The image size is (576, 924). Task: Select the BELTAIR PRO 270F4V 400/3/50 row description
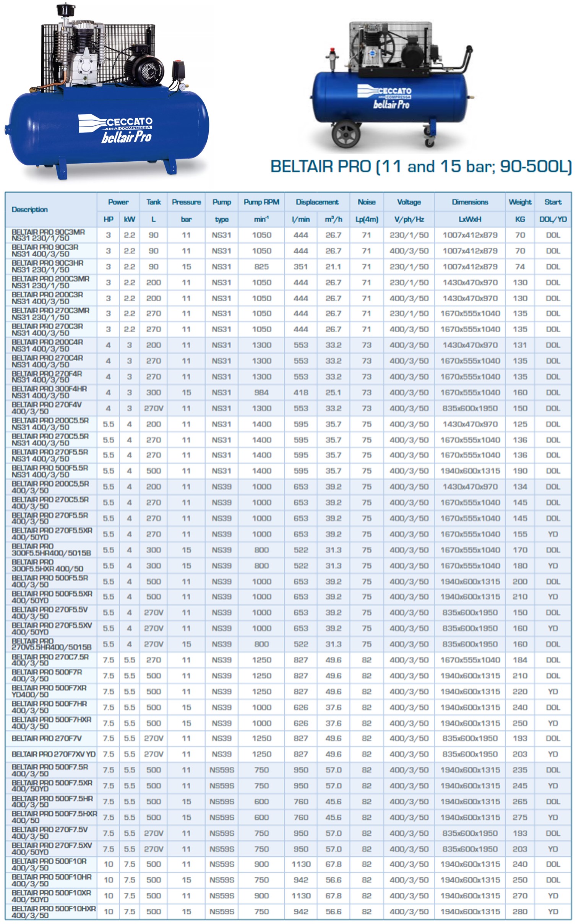pyautogui.click(x=47, y=408)
